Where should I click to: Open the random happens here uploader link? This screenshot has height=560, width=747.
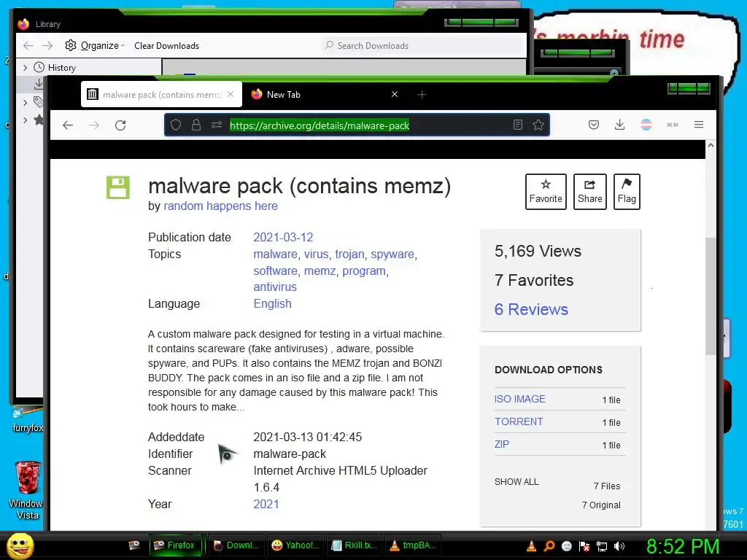tap(220, 206)
